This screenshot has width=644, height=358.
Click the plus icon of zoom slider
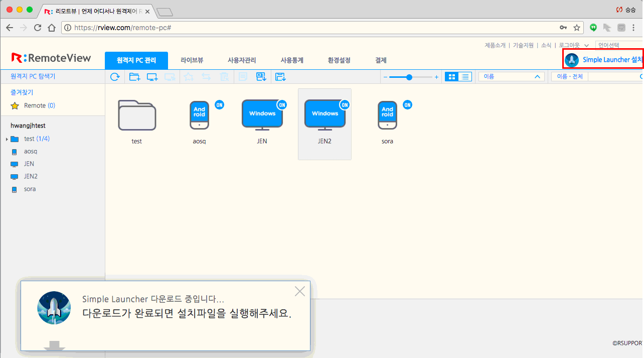coord(436,77)
